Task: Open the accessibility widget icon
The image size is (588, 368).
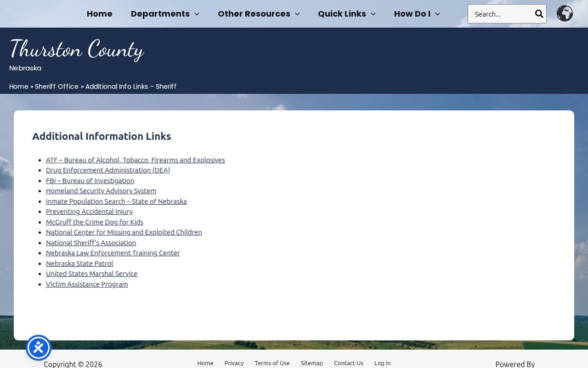Action: click(39, 348)
